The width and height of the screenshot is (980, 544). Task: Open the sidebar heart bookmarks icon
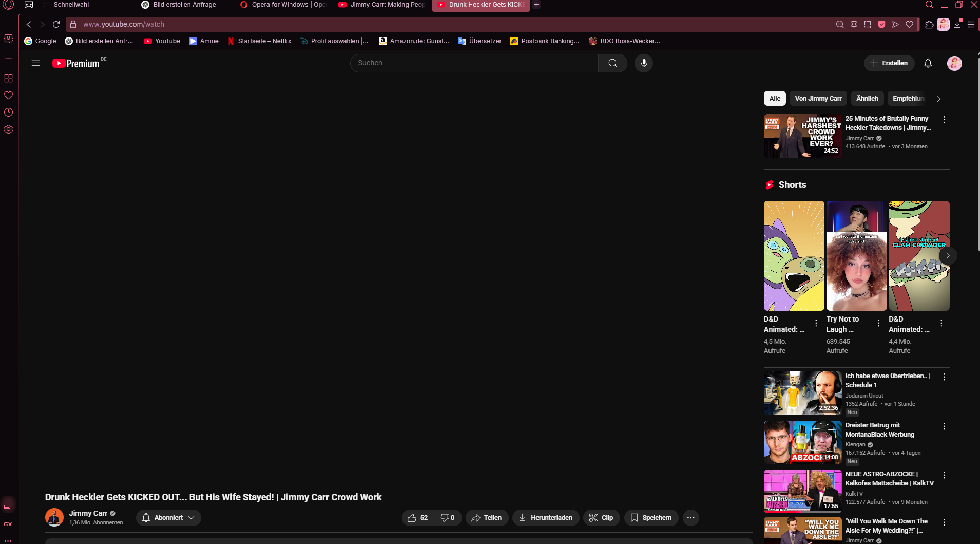8,95
